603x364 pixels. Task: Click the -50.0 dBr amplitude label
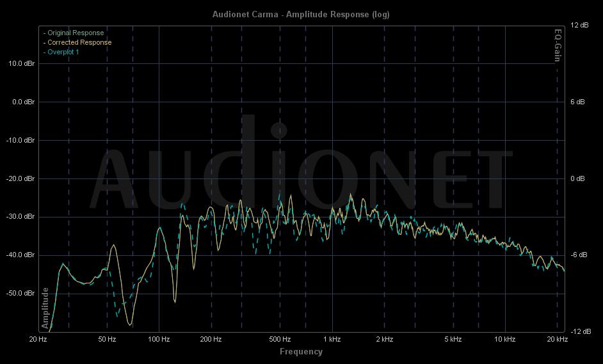[x=20, y=293]
